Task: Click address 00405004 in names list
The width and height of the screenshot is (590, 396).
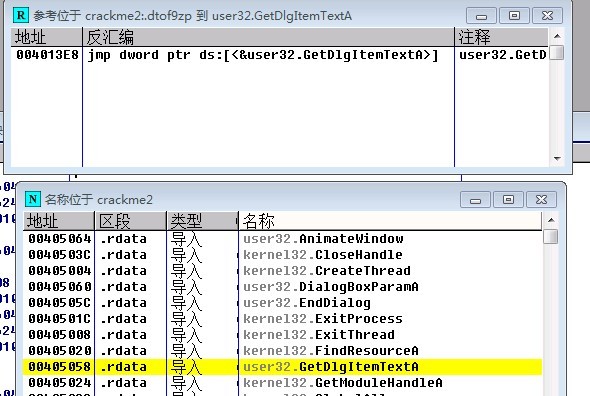Action: click(59, 271)
